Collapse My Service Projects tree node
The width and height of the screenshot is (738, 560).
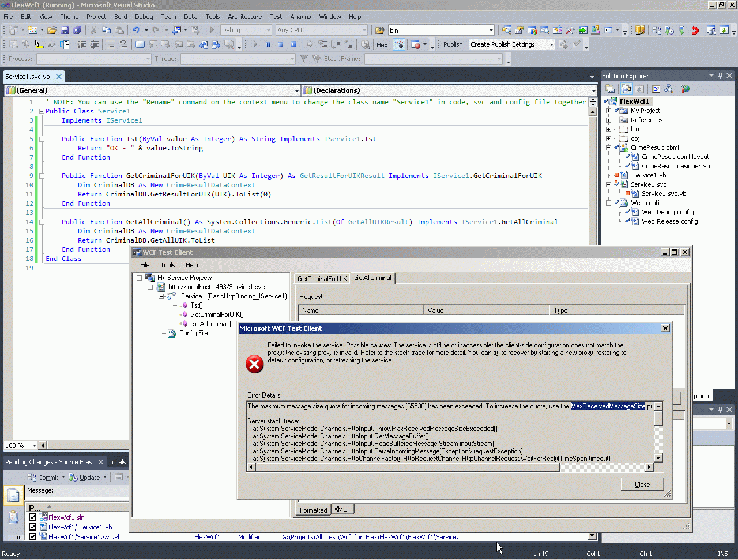(139, 278)
